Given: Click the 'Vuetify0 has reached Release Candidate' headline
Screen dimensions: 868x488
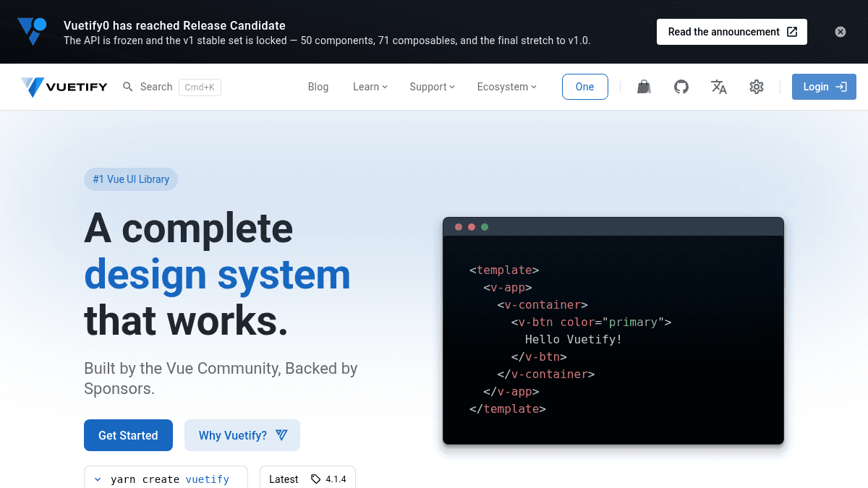Looking at the screenshot, I should (174, 25).
